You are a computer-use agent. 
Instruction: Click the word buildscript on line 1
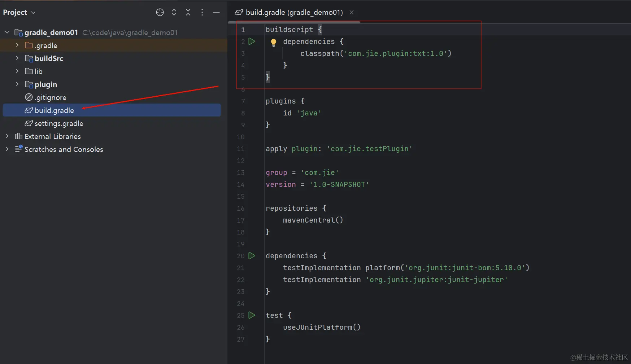click(x=290, y=30)
